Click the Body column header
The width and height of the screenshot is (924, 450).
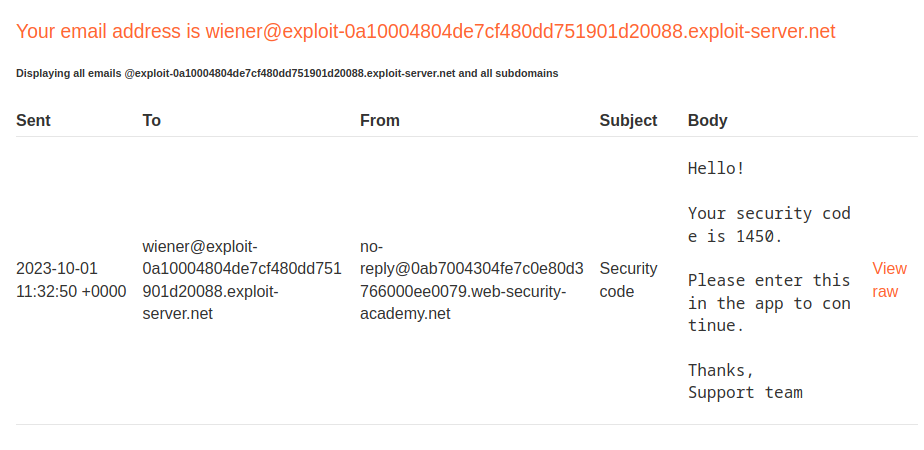click(x=707, y=120)
